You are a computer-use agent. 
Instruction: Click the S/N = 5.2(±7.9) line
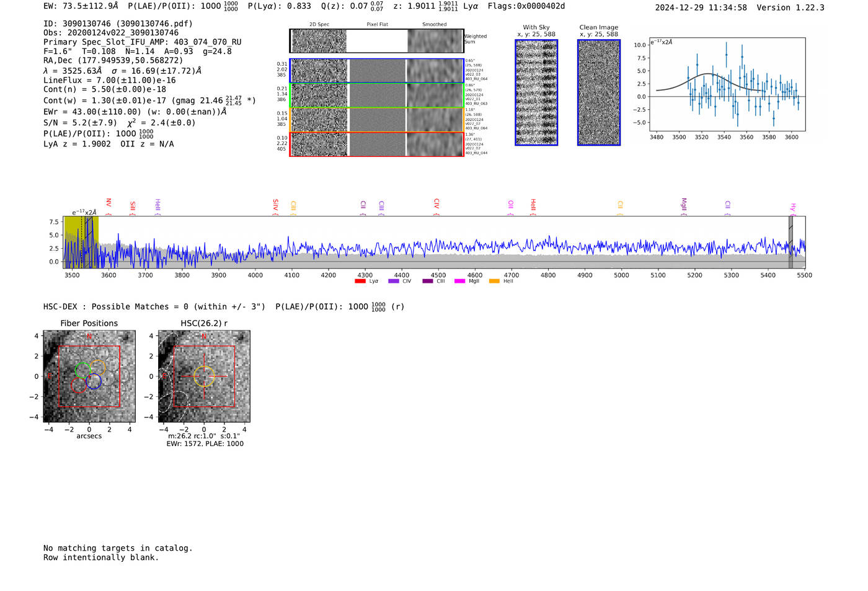[x=120, y=123]
